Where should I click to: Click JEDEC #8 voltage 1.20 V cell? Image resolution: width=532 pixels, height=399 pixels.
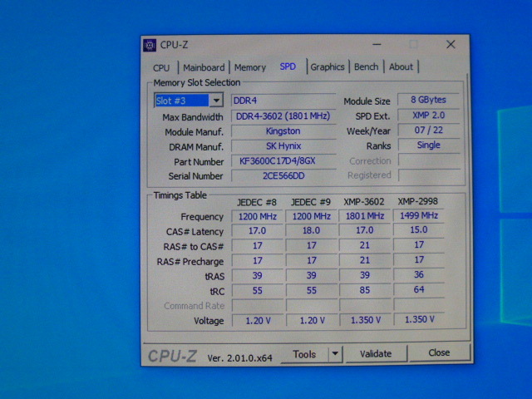pos(258,321)
